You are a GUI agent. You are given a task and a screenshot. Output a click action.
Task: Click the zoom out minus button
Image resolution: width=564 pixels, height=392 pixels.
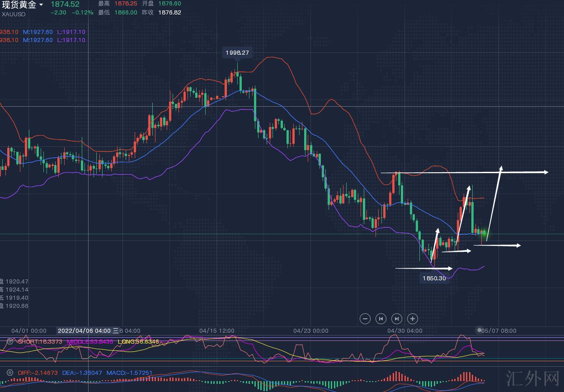[365, 319]
